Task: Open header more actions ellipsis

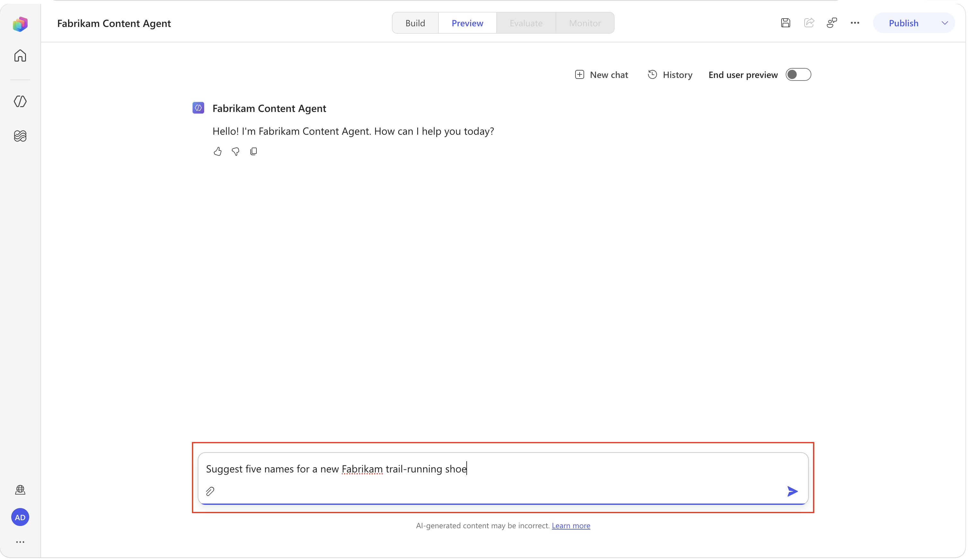Action: tap(855, 23)
